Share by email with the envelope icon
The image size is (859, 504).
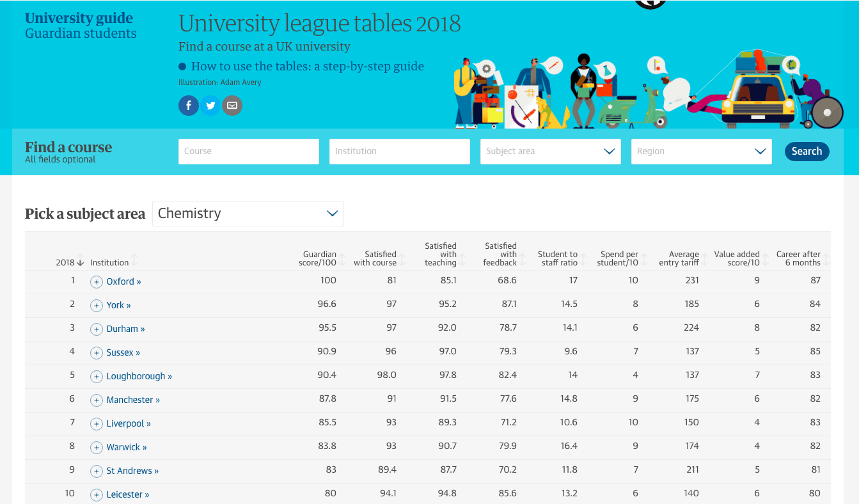coord(232,106)
